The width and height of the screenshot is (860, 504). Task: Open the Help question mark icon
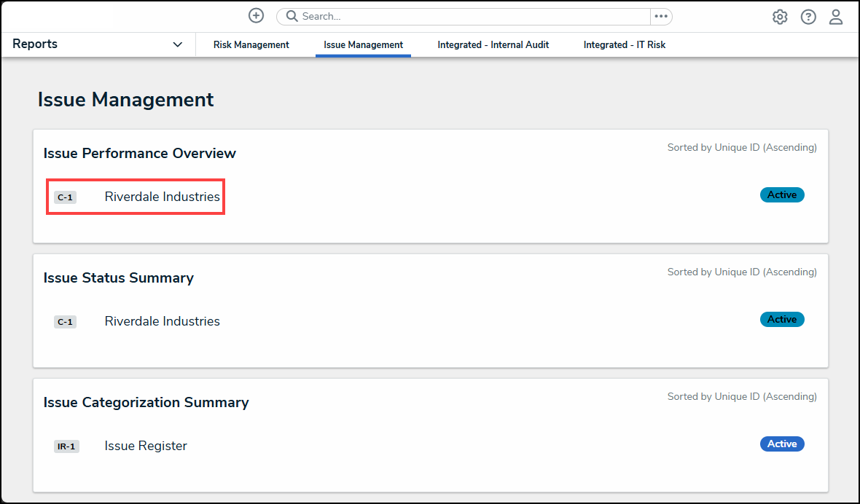coord(808,17)
